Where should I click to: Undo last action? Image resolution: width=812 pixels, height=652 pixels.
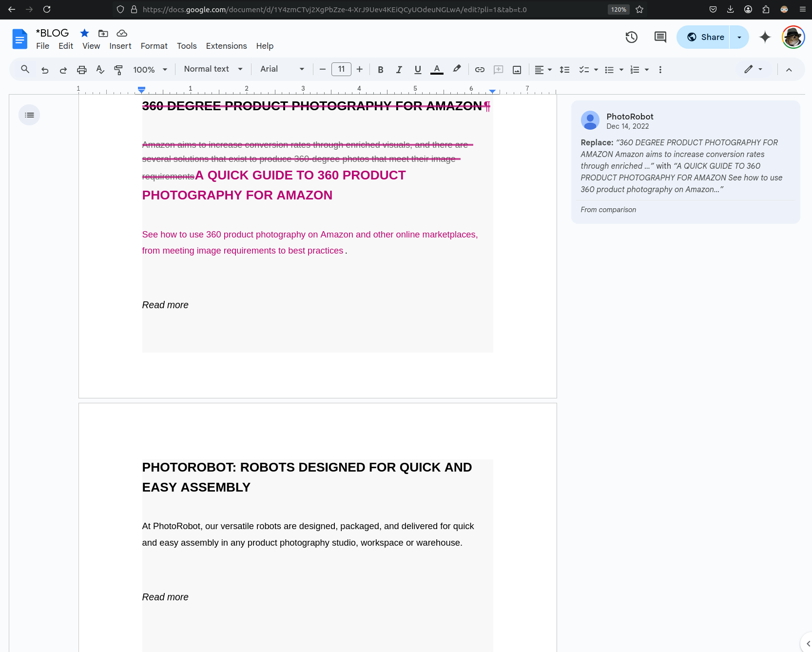[45, 70]
